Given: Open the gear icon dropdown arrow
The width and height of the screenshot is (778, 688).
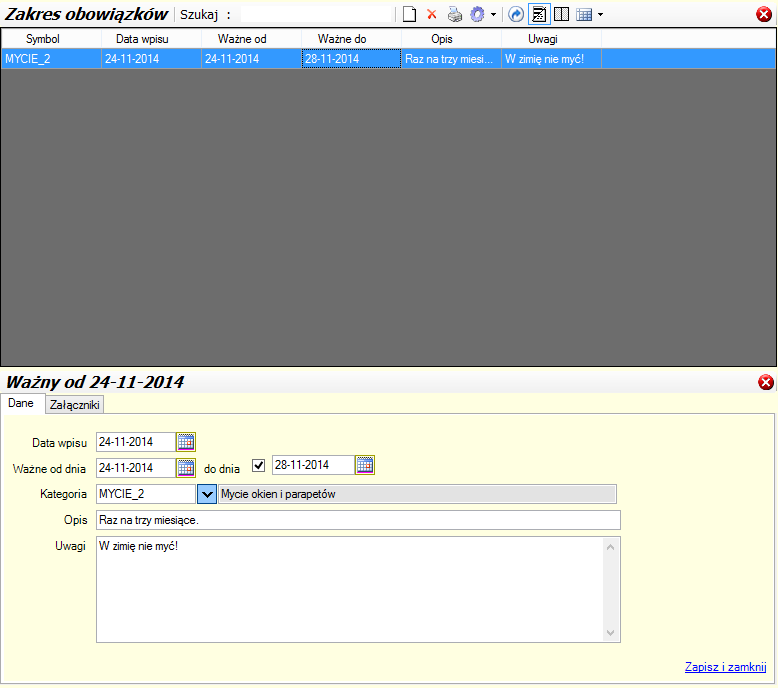Looking at the screenshot, I should (x=493, y=15).
